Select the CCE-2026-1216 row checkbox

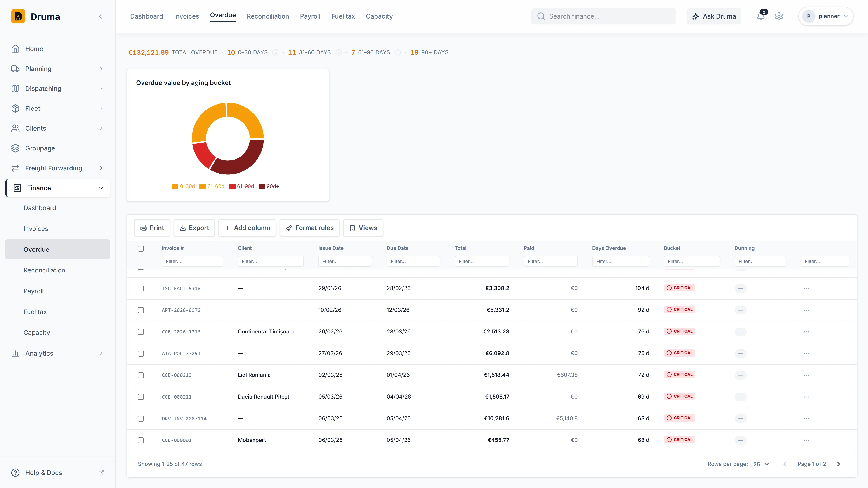click(x=141, y=332)
